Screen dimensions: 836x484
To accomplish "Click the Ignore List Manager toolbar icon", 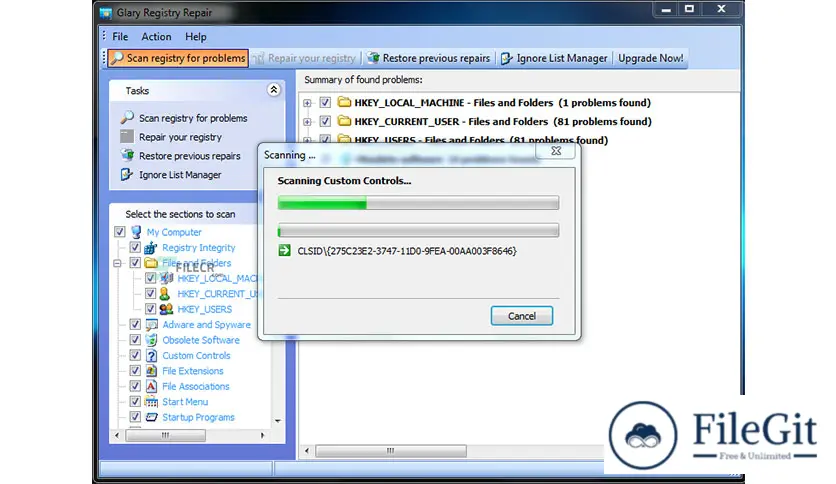I will pos(507,58).
